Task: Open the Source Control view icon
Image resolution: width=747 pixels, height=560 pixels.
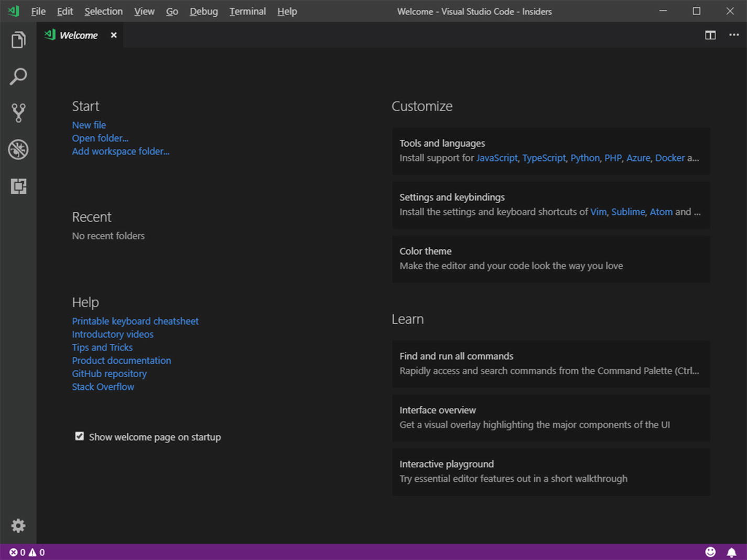Action: 18,113
